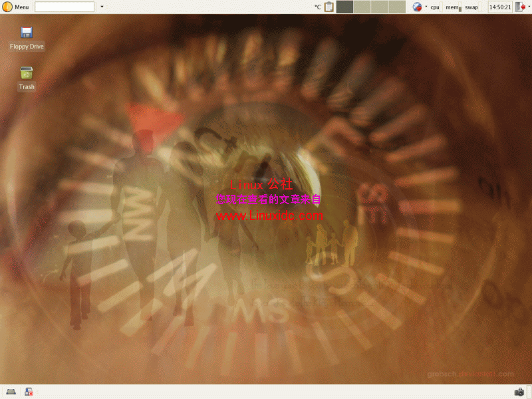
Task: Open the Trash from the desktop
Action: pos(26,75)
